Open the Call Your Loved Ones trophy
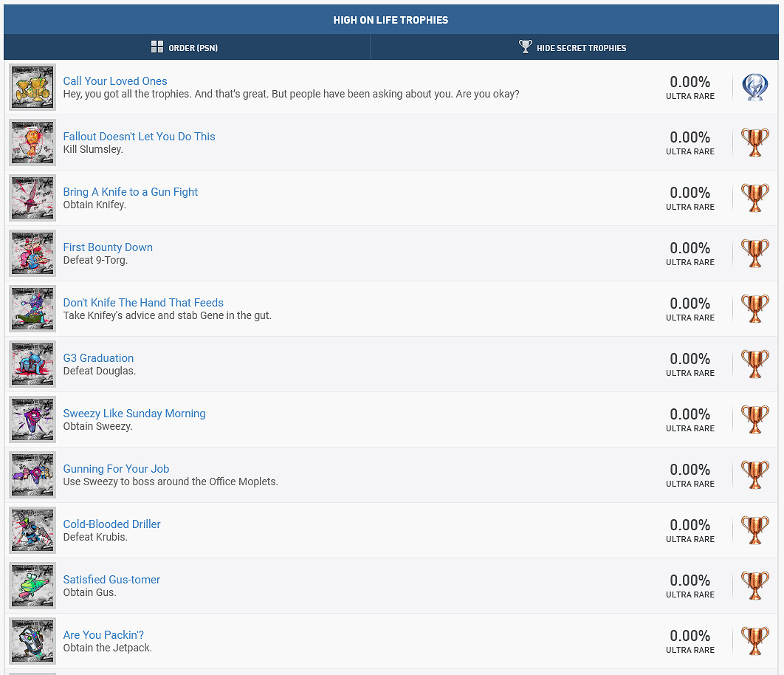Viewport: 784px width, 675px height. [115, 81]
